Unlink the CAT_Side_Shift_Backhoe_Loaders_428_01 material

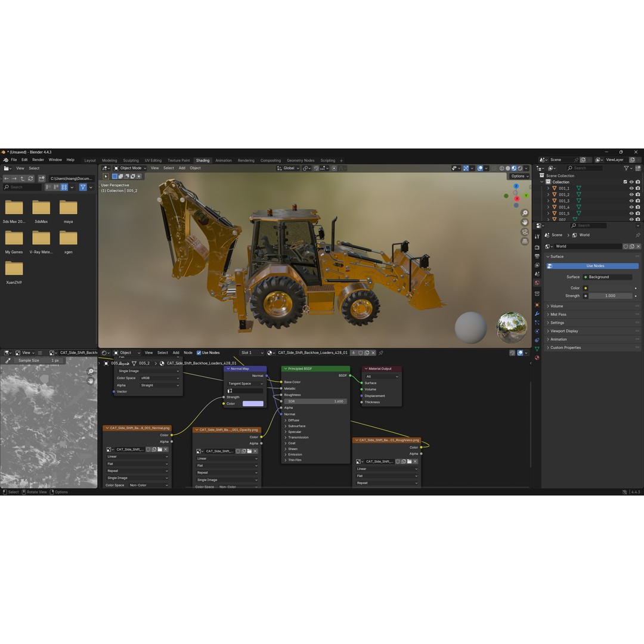tap(373, 353)
